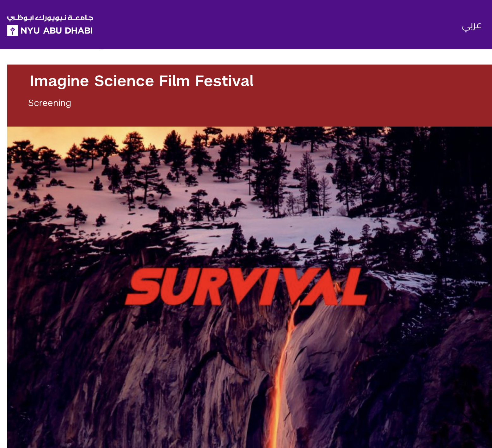Open the Survival film poster image
The image size is (492, 448).
pos(249,287)
